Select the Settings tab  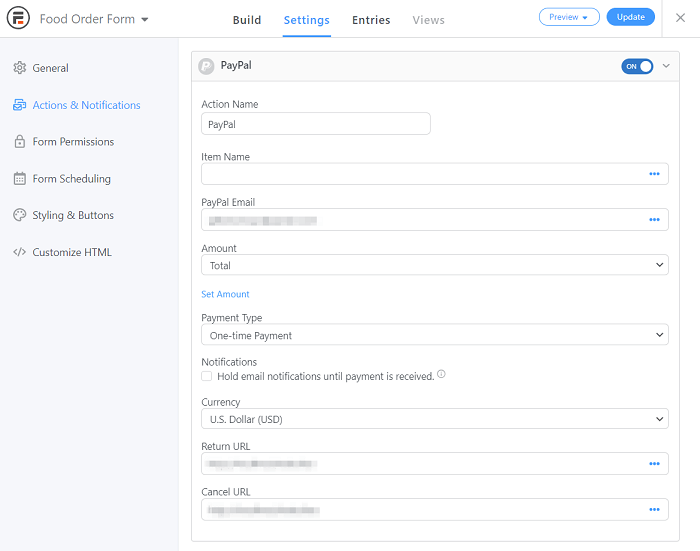pyautogui.click(x=307, y=20)
